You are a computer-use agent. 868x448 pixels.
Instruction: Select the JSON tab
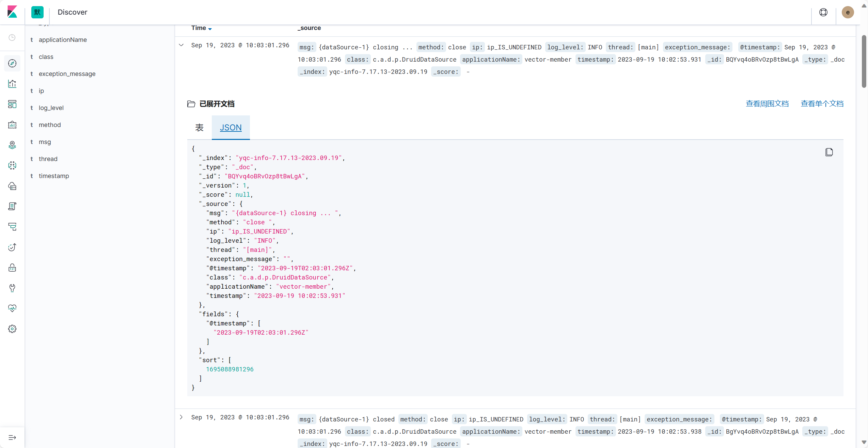point(231,128)
